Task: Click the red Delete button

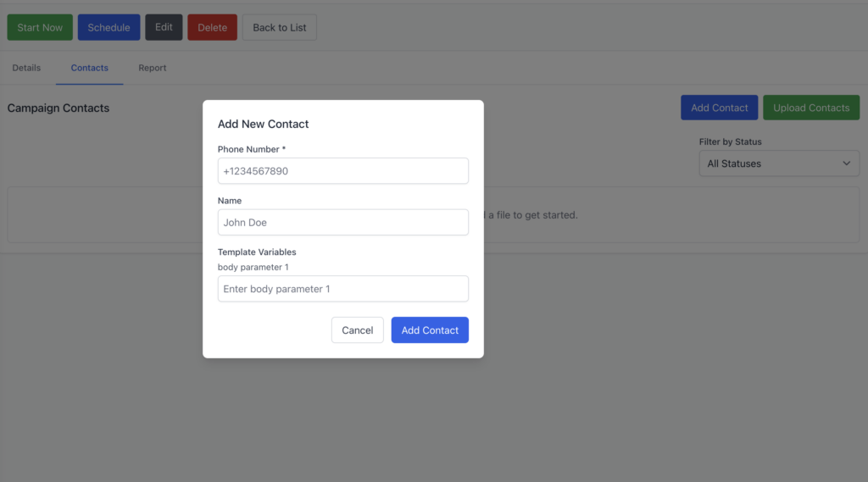Action: (x=212, y=27)
